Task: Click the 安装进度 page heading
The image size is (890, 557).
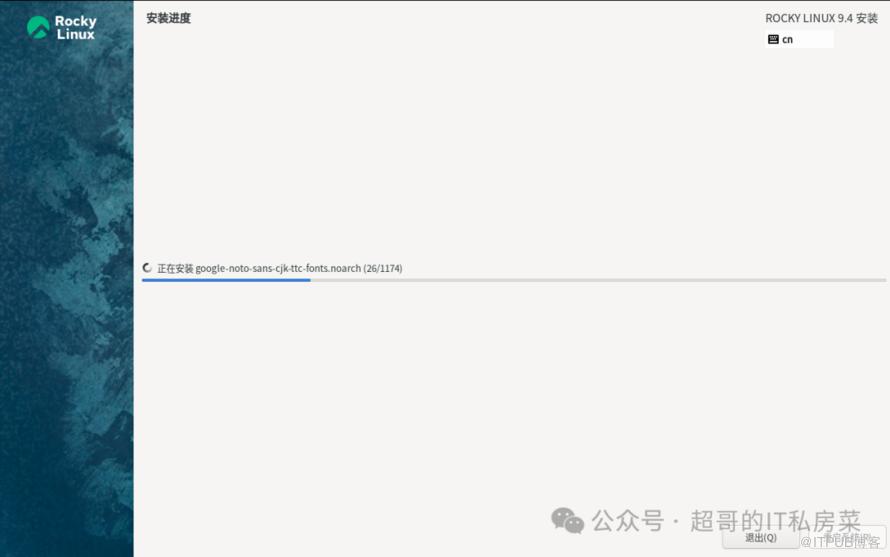Action: click(169, 18)
